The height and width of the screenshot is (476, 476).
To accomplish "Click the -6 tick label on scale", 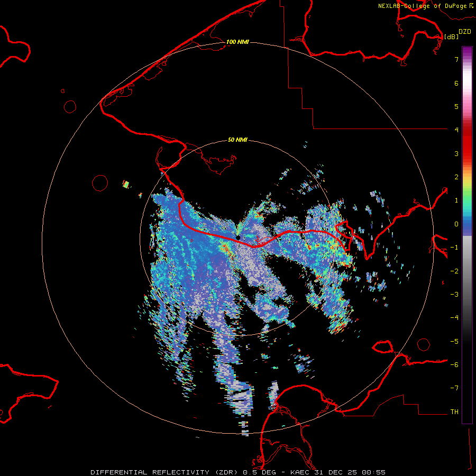I will click(454, 365).
